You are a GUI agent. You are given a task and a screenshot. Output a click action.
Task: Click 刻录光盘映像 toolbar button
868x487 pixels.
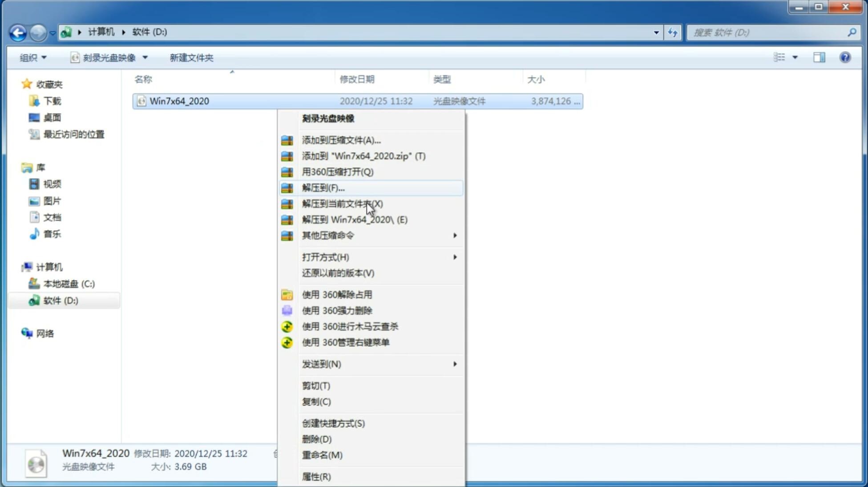pyautogui.click(x=104, y=57)
